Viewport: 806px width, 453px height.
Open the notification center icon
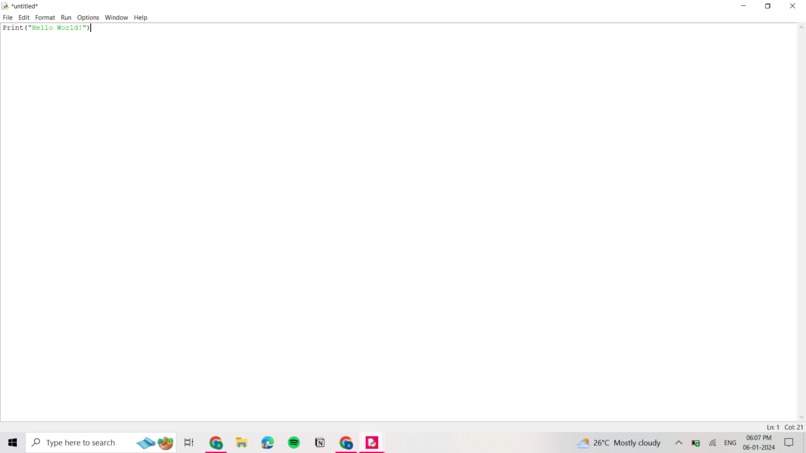coord(789,443)
